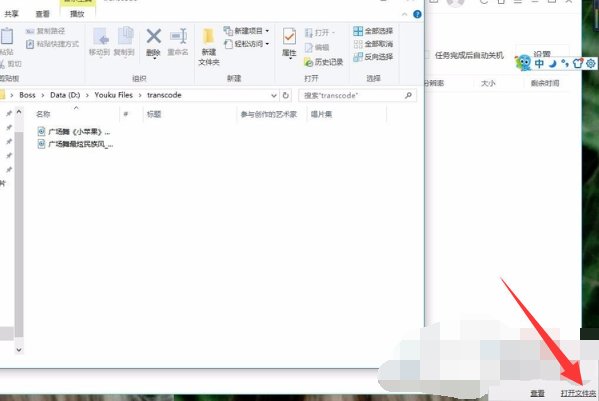
Task: Open the 新建项目 dropdown
Action: (x=246, y=31)
